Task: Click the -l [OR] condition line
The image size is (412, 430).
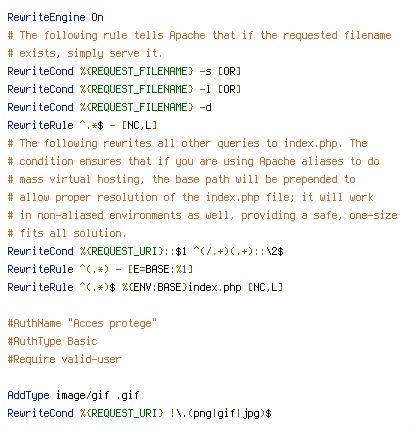Action: pos(124,89)
